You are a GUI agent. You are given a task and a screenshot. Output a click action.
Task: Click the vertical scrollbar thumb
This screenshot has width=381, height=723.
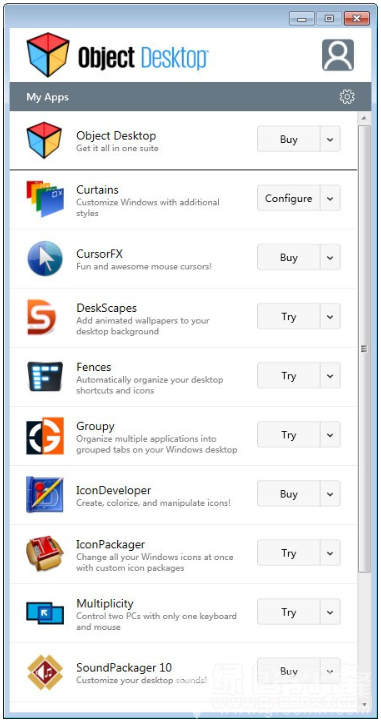(x=364, y=349)
